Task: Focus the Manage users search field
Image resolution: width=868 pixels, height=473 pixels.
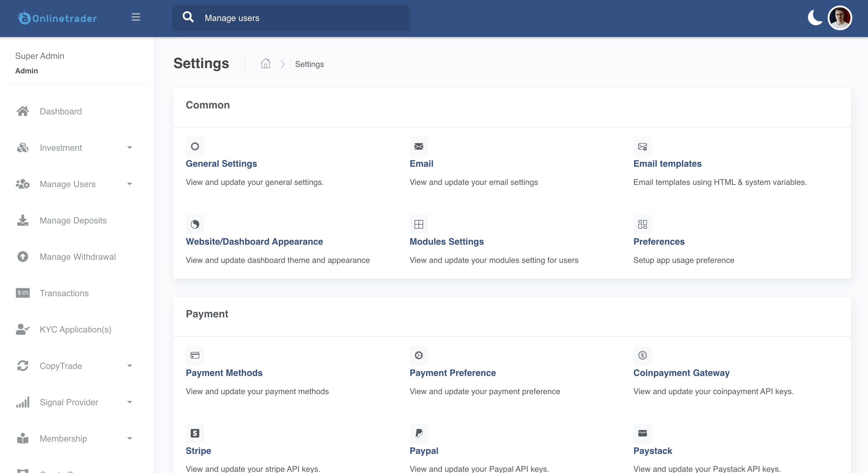Action: coord(290,18)
